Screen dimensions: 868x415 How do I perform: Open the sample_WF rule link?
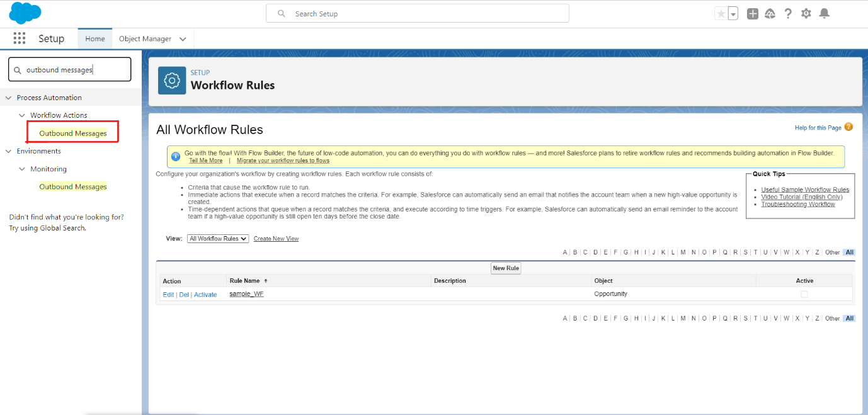click(x=246, y=294)
